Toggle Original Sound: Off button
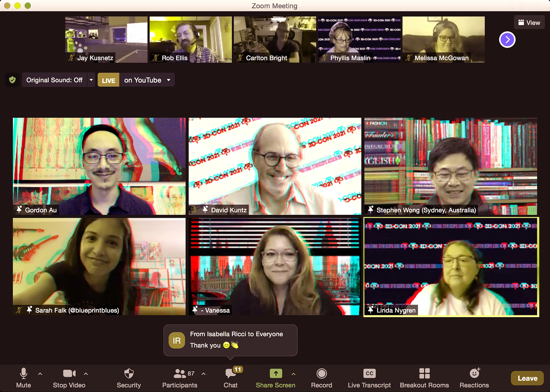The image size is (550, 392). point(54,80)
